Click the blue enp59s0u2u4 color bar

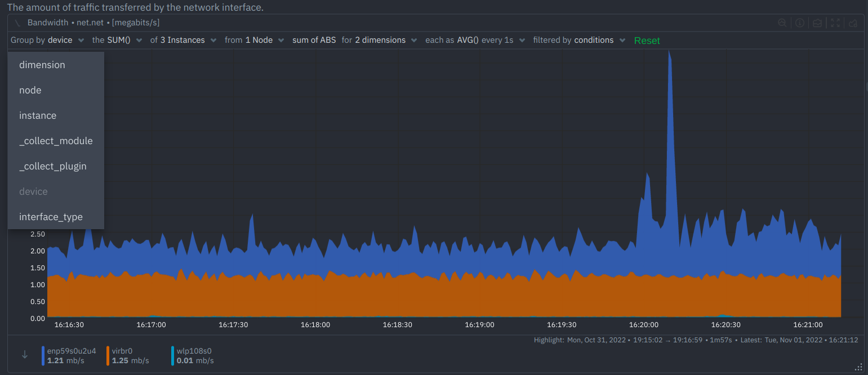pos(43,355)
